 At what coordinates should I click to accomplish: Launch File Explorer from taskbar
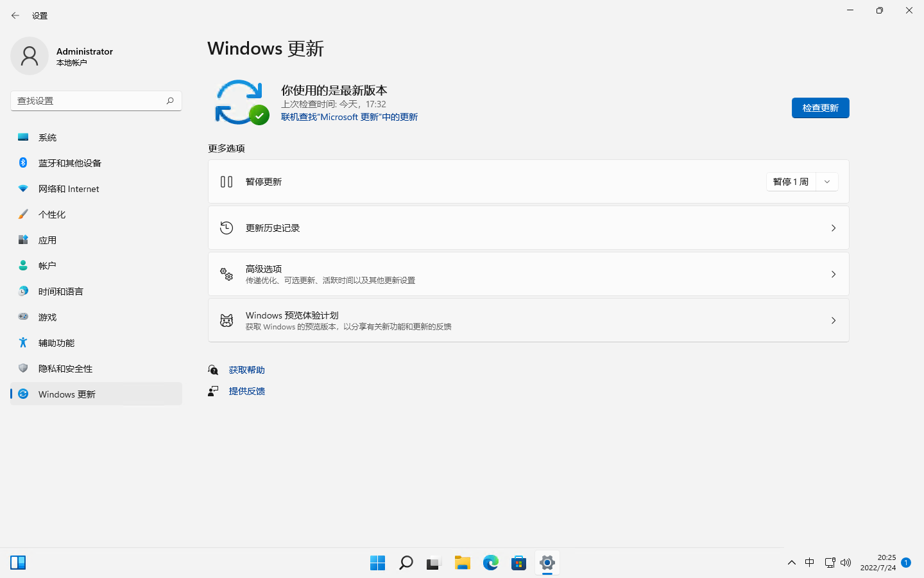point(463,563)
